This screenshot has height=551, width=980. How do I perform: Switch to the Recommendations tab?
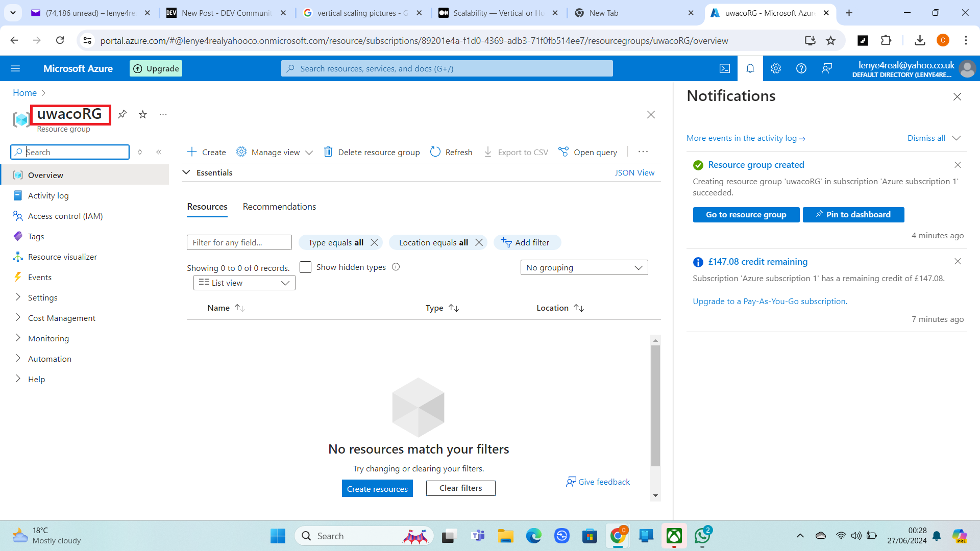tap(279, 207)
